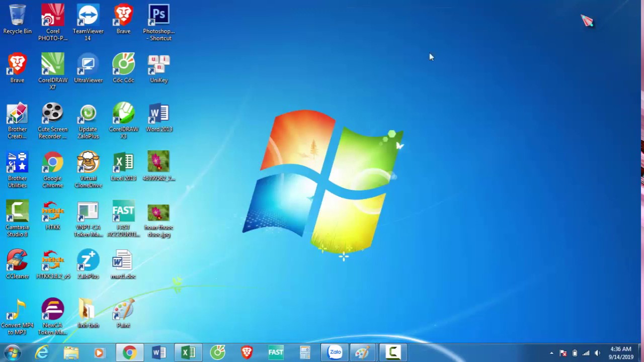Launch Internet Explorer from the taskbar
Viewport: 644px width, 362px height.
pos(42,353)
